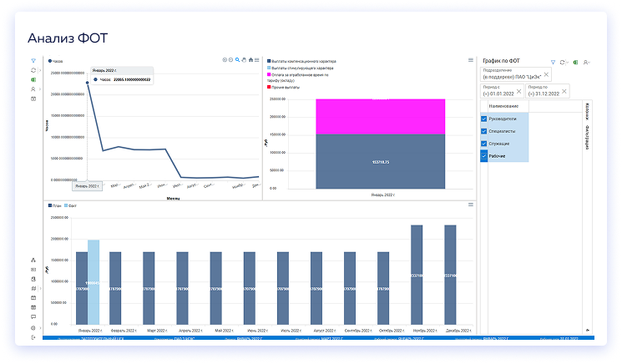Expand the refresh dropdown arrow in right panel

click(568, 62)
